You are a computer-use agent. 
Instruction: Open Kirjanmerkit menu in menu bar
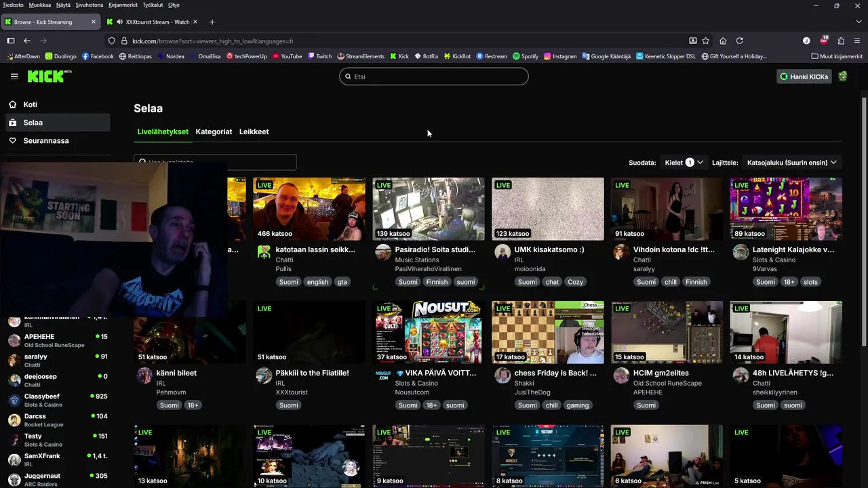coord(123,5)
